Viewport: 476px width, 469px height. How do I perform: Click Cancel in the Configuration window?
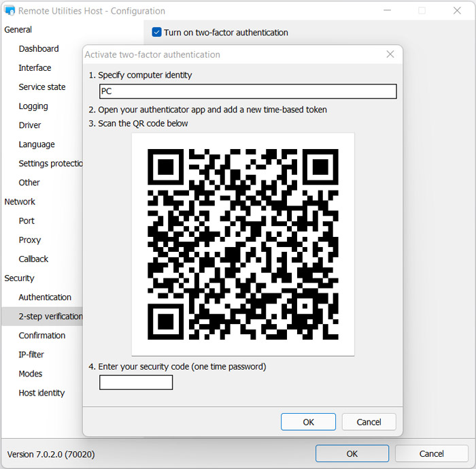tap(431, 453)
